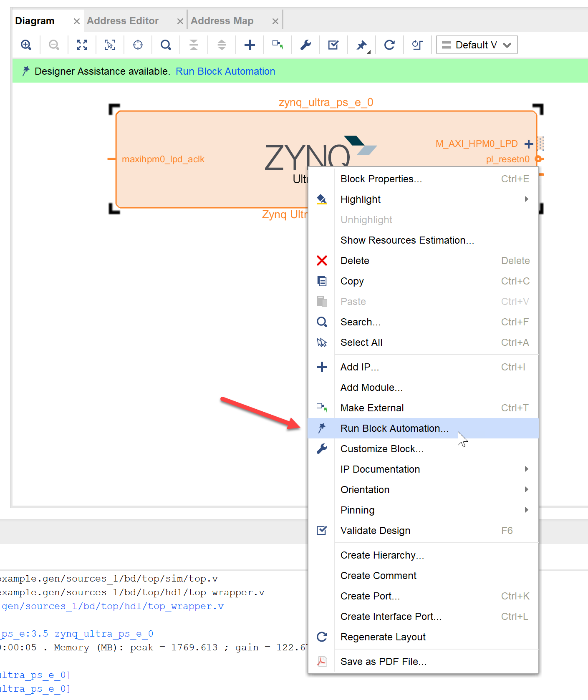Viewport: 588px width, 700px height.
Task: Choose Create Comment menu item
Action: click(423, 576)
